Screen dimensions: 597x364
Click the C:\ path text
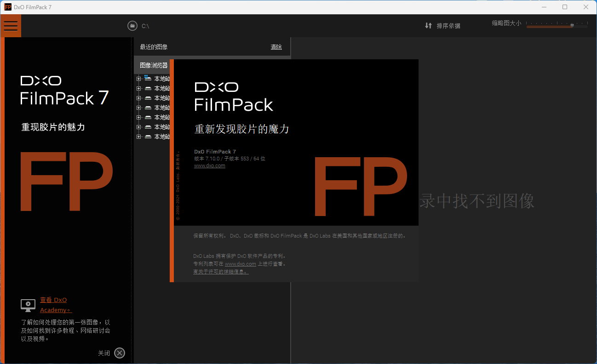145,26
